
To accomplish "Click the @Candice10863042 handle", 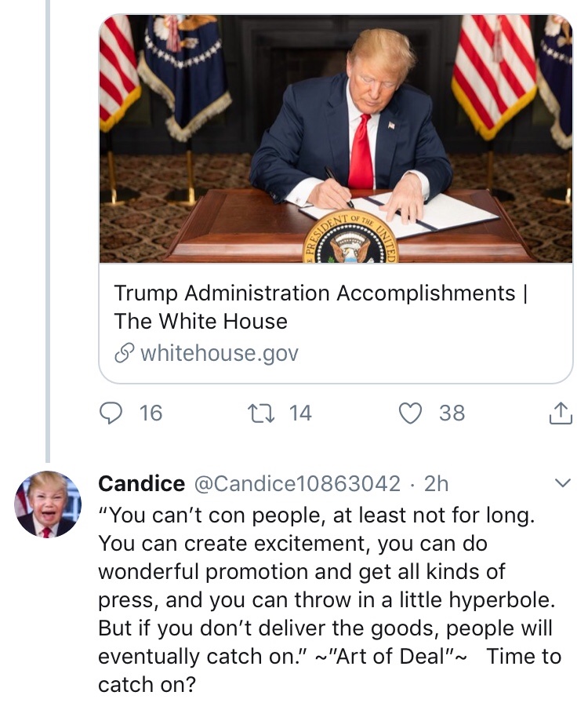I will (x=297, y=484).
